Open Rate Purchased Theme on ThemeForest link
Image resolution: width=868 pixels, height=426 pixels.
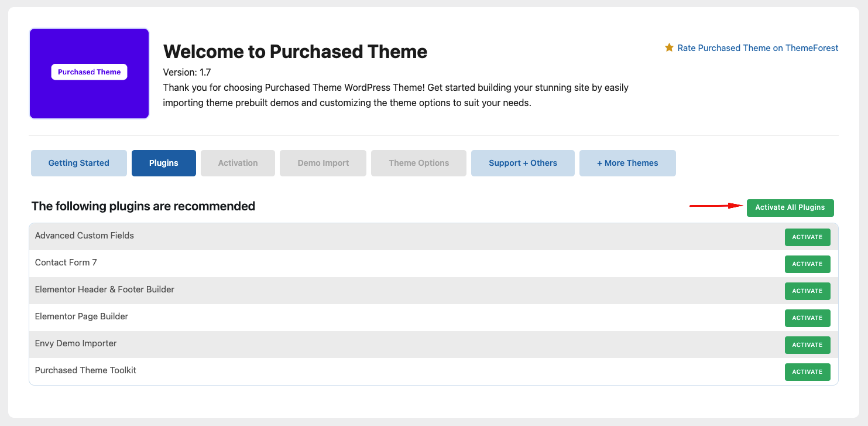click(757, 48)
